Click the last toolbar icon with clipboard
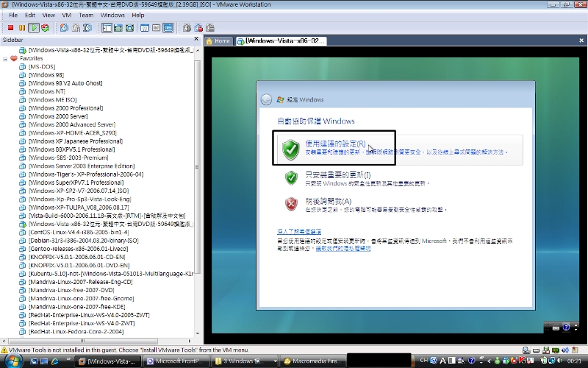 coord(210,28)
